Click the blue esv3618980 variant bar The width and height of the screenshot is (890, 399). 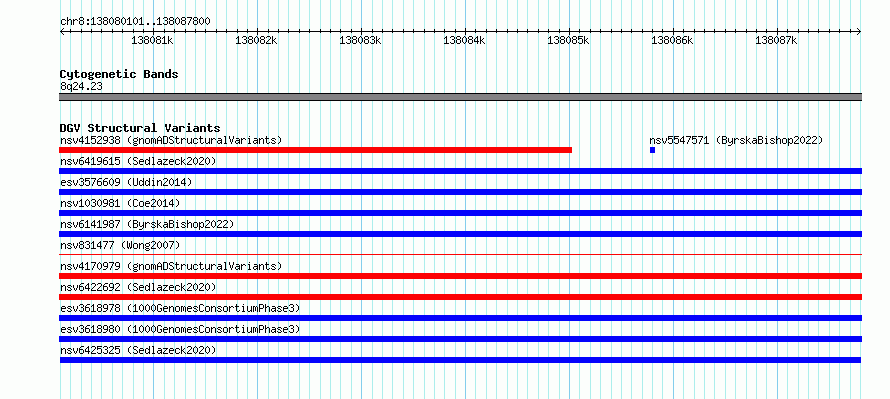[x=460, y=339]
